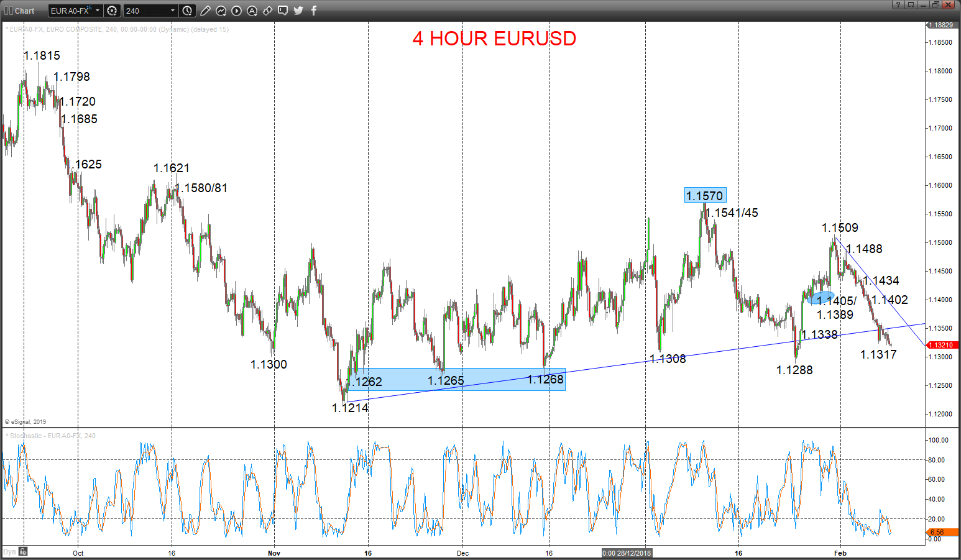Share chart via Twitter icon
Screen dimensions: 961x560
[x=298, y=11]
